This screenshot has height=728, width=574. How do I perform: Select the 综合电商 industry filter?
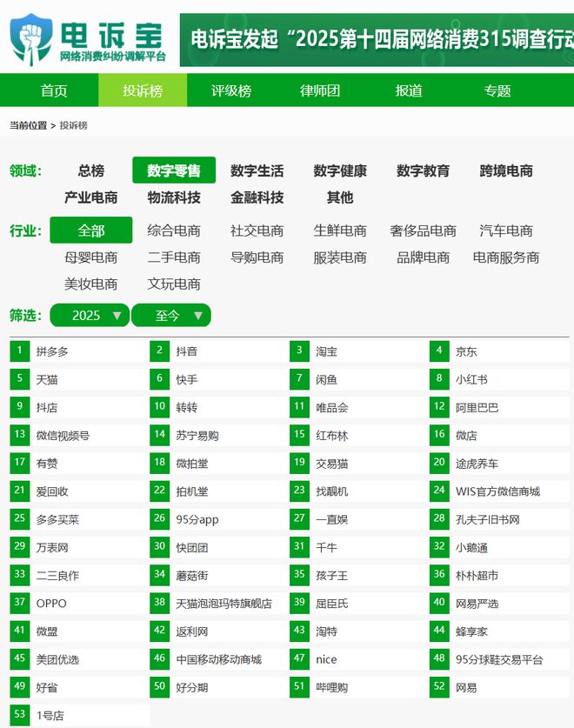pyautogui.click(x=174, y=230)
